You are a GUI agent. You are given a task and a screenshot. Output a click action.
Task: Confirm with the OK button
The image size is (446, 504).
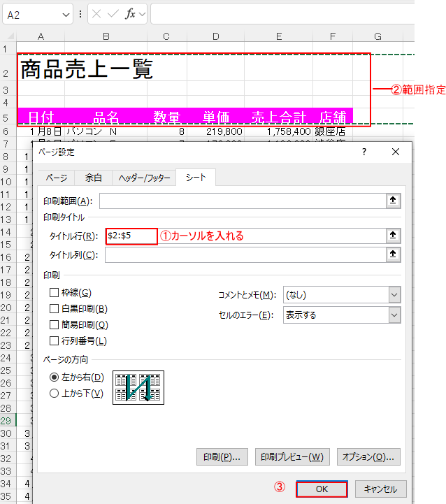pyautogui.click(x=322, y=489)
